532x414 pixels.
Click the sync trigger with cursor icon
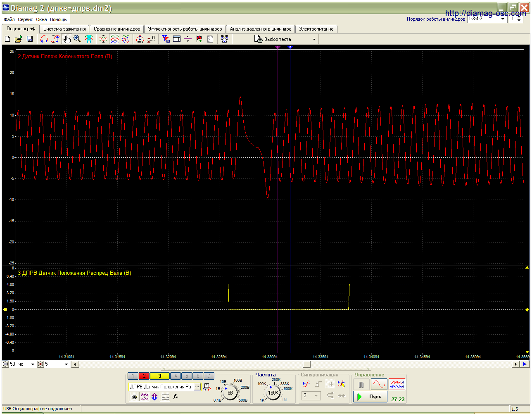pos(341,384)
